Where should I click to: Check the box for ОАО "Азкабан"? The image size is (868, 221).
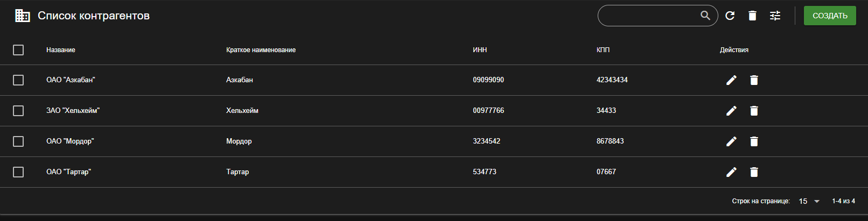18,80
